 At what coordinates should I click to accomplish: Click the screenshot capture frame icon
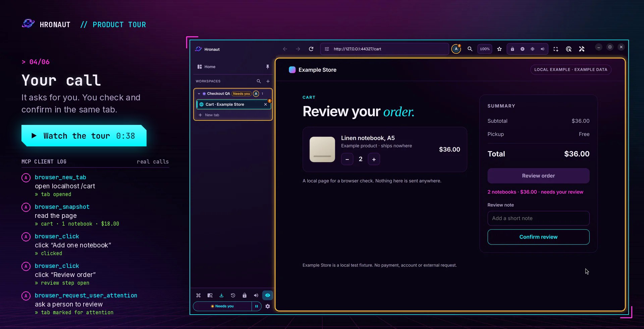tap(556, 49)
